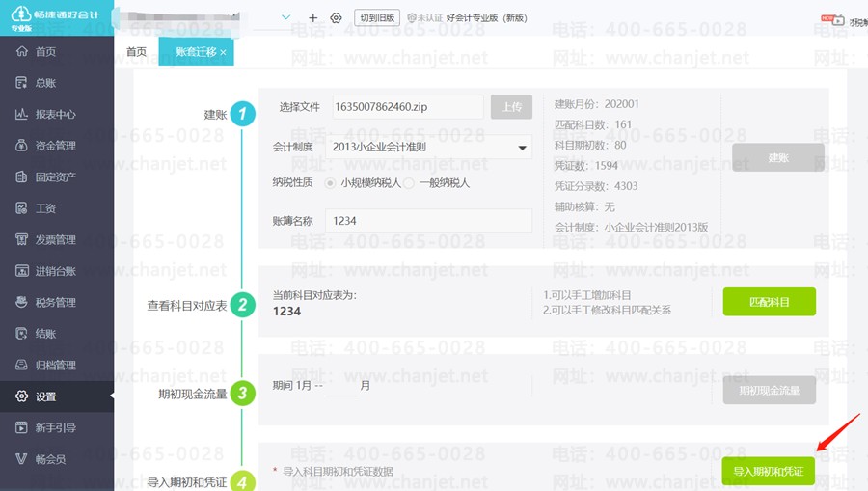Click the 导入科目期初和凭证数据 note

pyautogui.click(x=339, y=471)
